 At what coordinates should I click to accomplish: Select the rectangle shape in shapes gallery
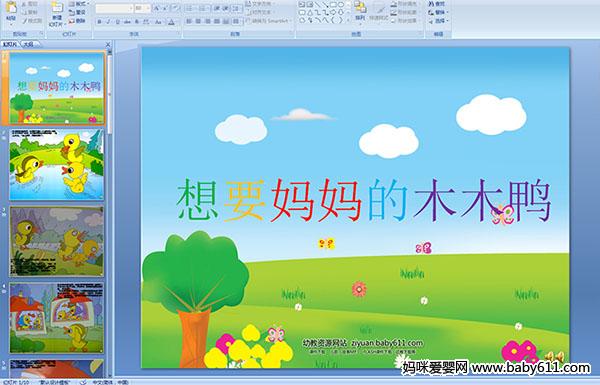pyautogui.click(x=333, y=4)
